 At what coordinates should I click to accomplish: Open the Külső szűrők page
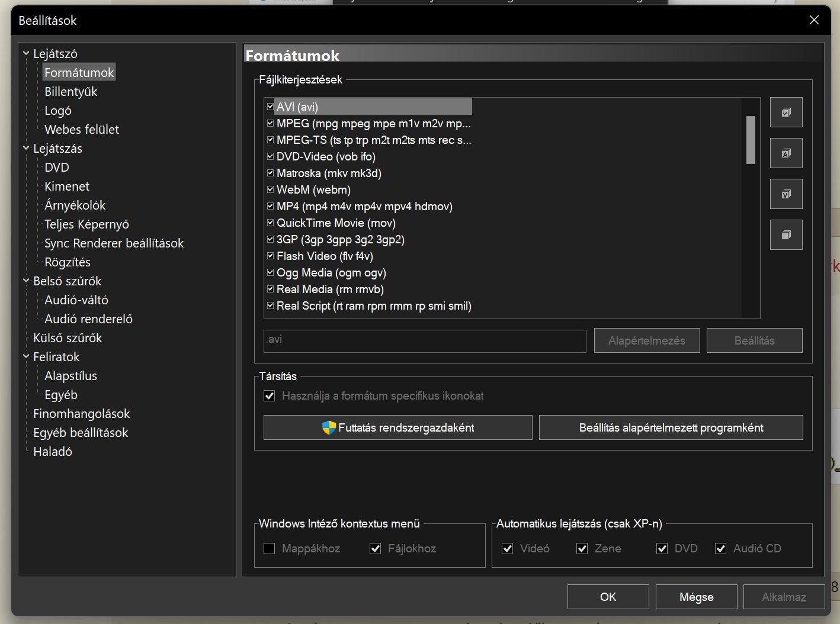(68, 337)
